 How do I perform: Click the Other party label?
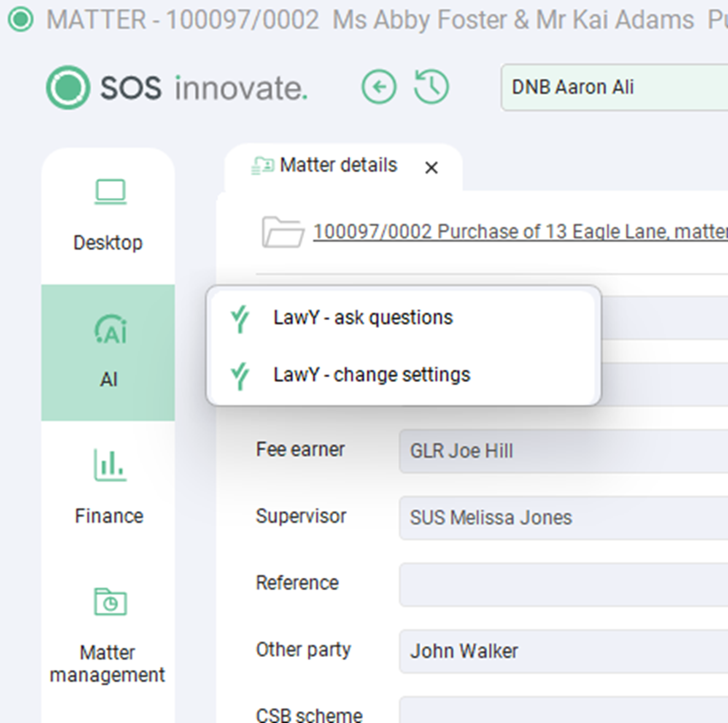coord(303,650)
